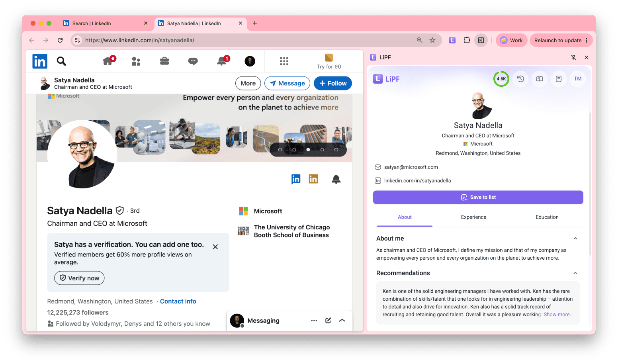Viewport: 618px width, 364px height.
Task: Open the Home feed icon
Action: (x=108, y=61)
